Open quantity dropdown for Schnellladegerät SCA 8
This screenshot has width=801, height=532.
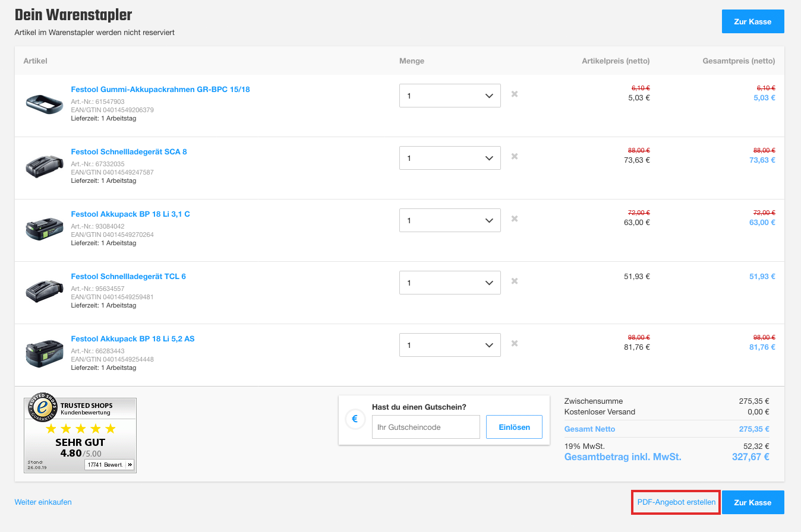pyautogui.click(x=450, y=158)
